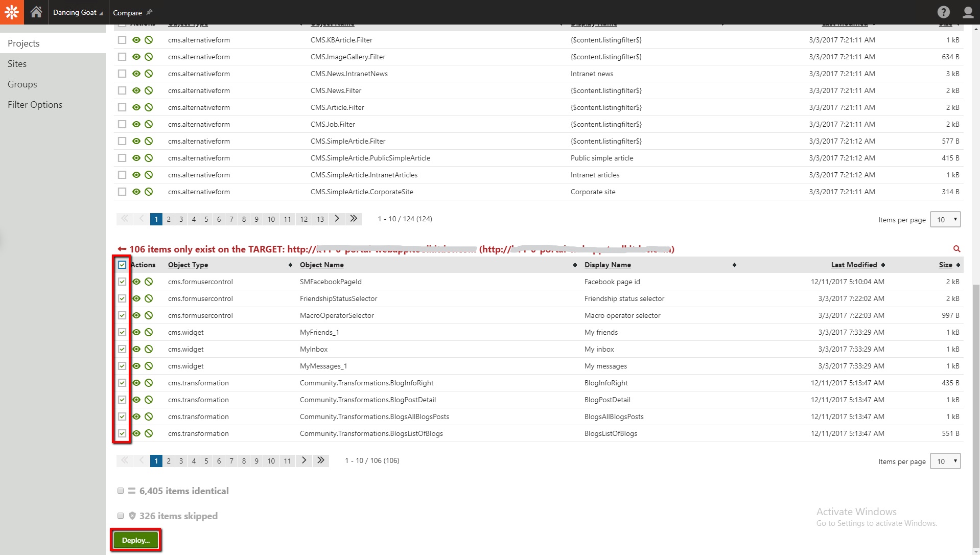Image resolution: width=980 pixels, height=555 pixels.
Task: Go to page 2 of target items list
Action: [x=169, y=461]
